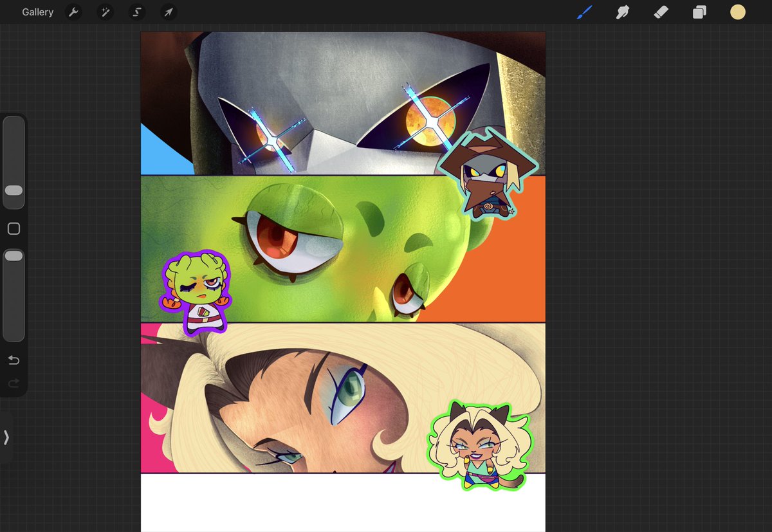Open the Actions wrench menu
The height and width of the screenshot is (532, 772).
coord(74,12)
